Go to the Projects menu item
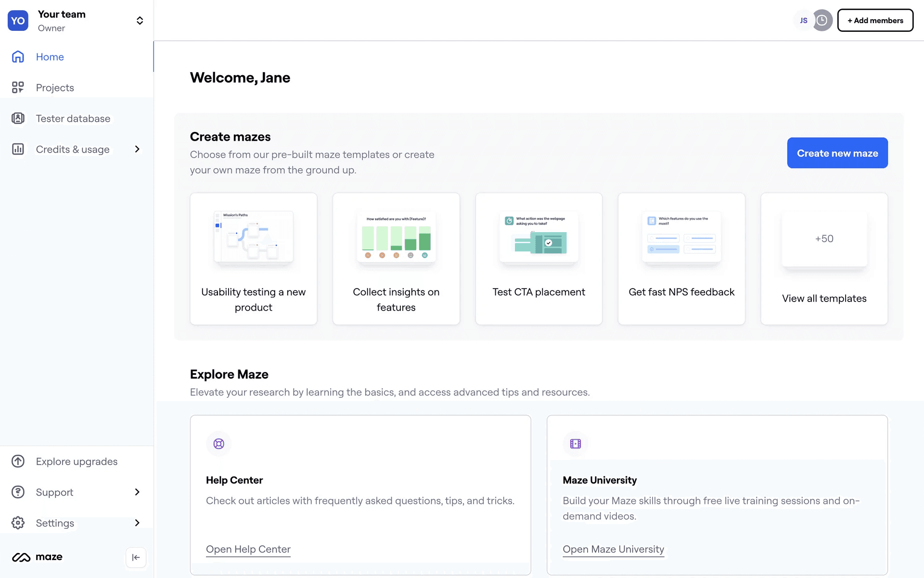Image resolution: width=924 pixels, height=578 pixels. [x=55, y=88]
